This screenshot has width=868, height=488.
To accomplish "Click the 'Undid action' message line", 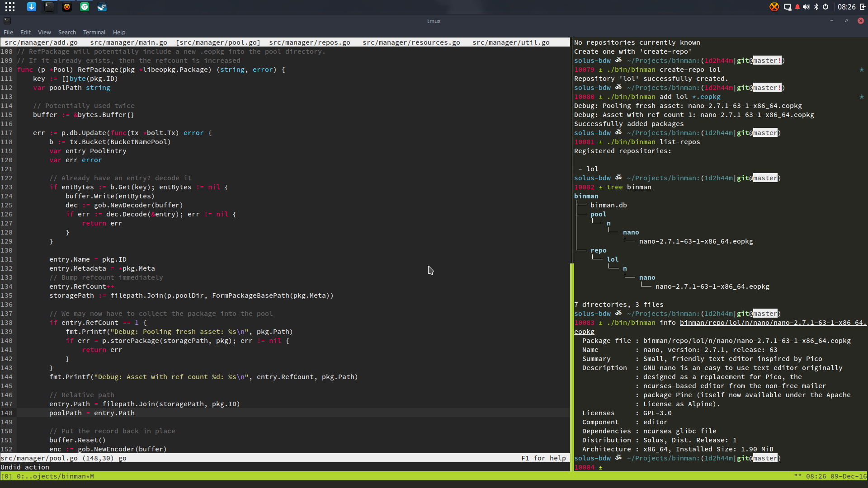I will pyautogui.click(x=25, y=467).
